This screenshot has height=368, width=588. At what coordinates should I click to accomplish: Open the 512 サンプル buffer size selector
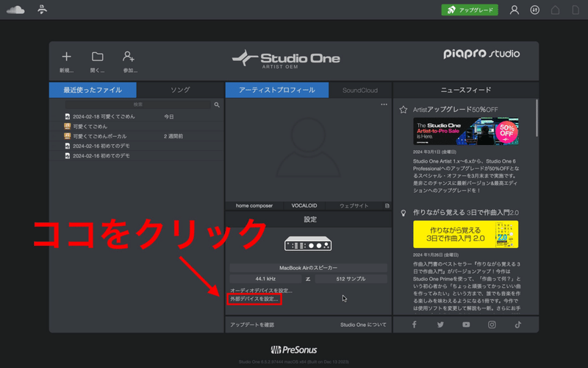click(x=351, y=279)
